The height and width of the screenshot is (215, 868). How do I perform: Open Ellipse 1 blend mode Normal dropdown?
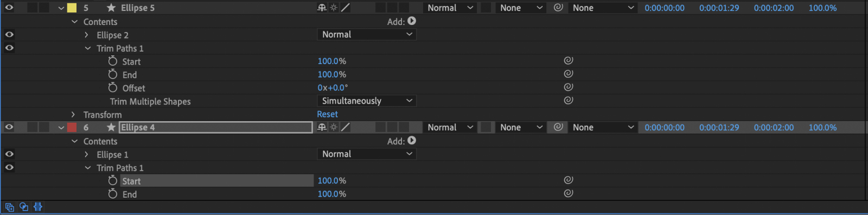[x=366, y=154]
